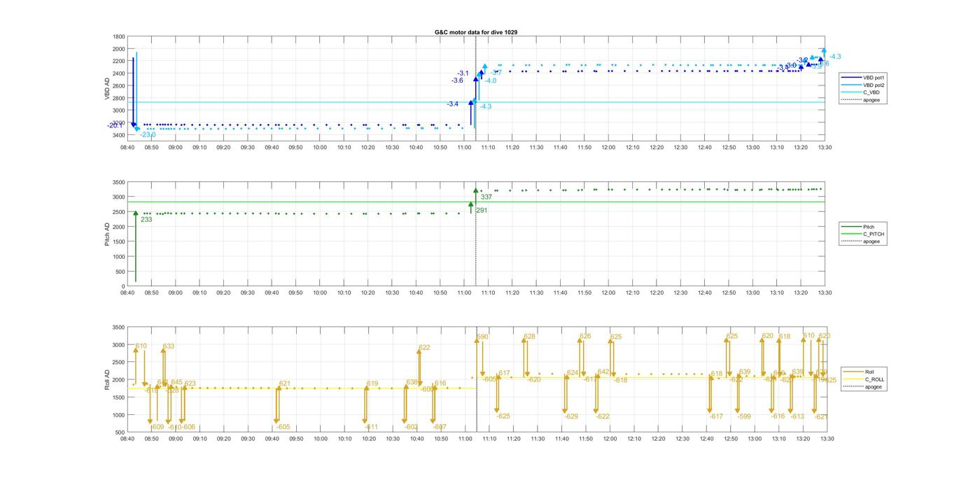This screenshot has height=485, width=980.
Task: Select 'C_ROLL' legend entry
Action: tap(862, 379)
